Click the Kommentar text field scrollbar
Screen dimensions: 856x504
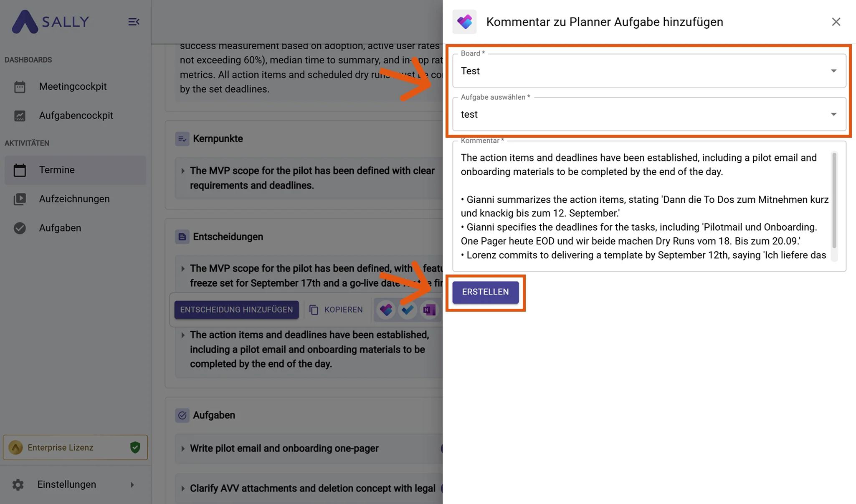[834, 200]
